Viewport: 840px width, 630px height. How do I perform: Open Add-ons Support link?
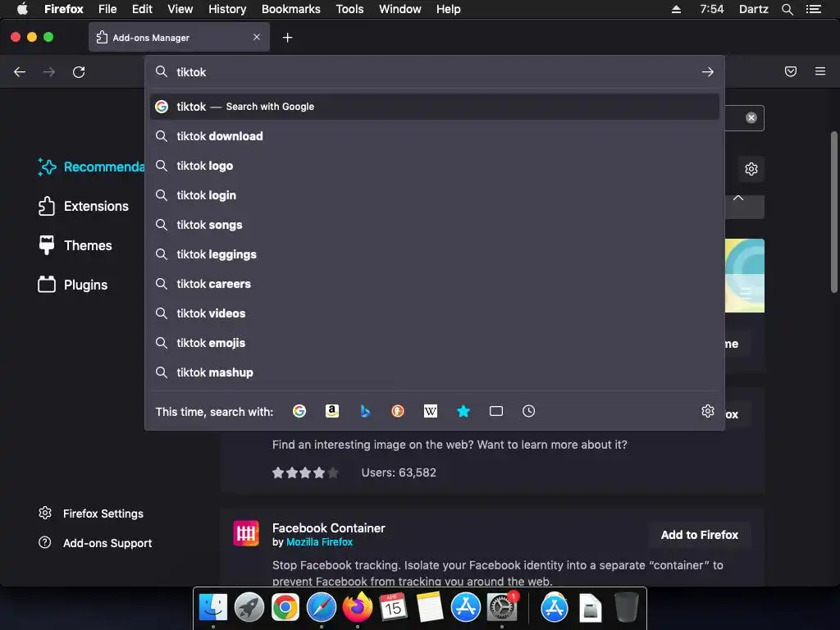95,543
